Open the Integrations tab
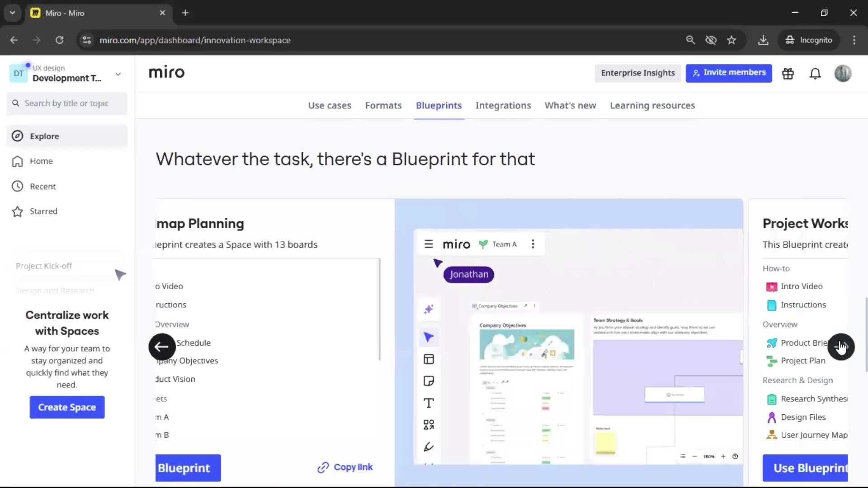This screenshot has height=488, width=868. [x=503, y=105]
